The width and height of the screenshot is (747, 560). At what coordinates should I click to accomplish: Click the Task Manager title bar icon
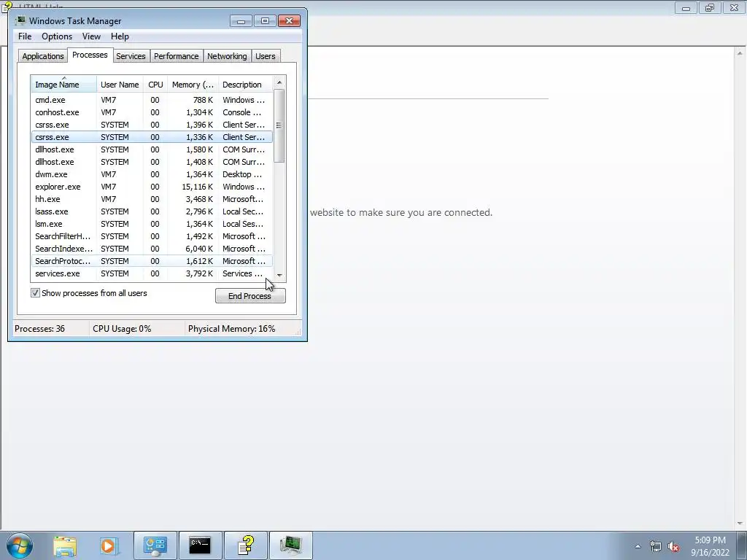(x=20, y=20)
